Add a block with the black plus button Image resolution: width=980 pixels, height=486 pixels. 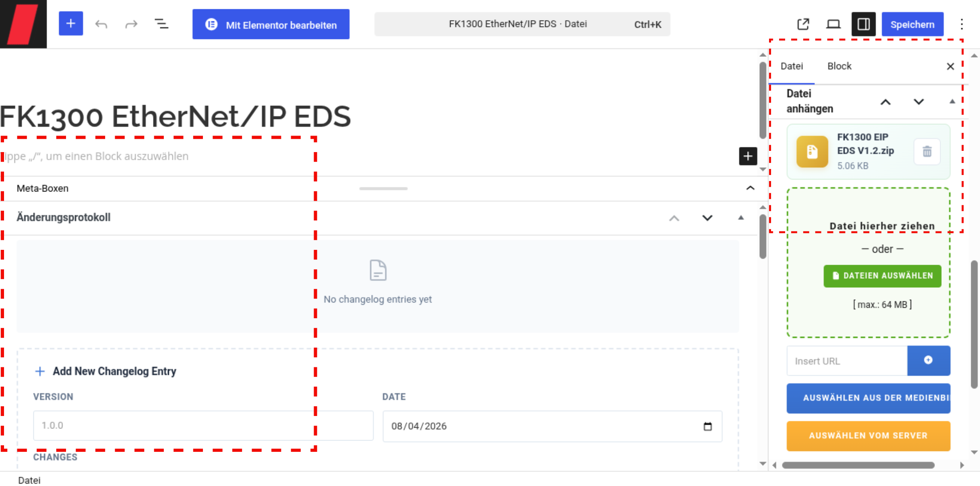[748, 156]
